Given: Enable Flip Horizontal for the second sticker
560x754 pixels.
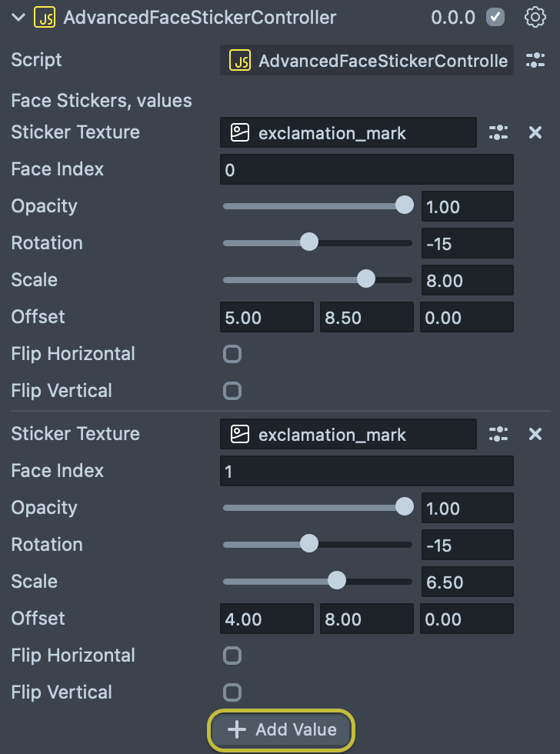Looking at the screenshot, I should coord(232,656).
